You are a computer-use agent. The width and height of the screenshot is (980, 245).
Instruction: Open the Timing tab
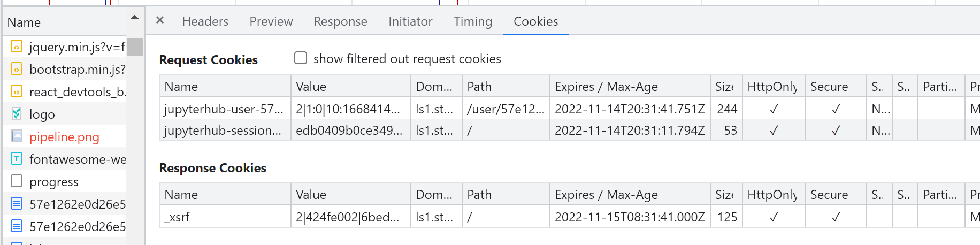click(473, 21)
